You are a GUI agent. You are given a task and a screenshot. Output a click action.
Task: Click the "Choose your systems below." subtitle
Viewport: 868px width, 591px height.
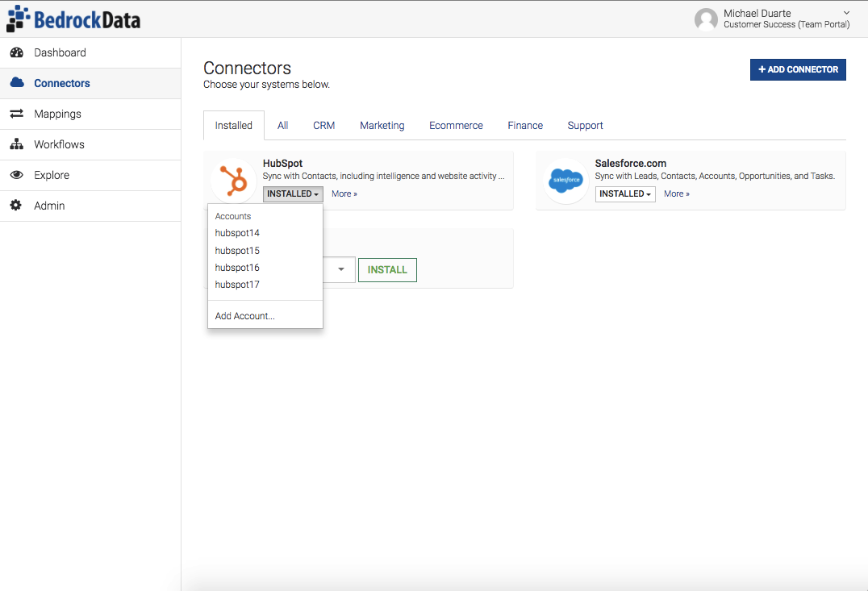(x=266, y=84)
